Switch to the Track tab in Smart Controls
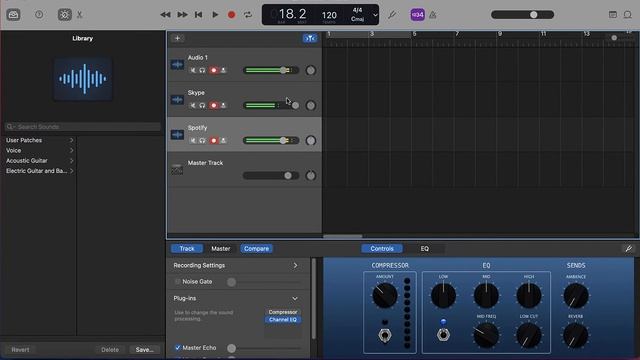640x360 pixels. pyautogui.click(x=187, y=249)
